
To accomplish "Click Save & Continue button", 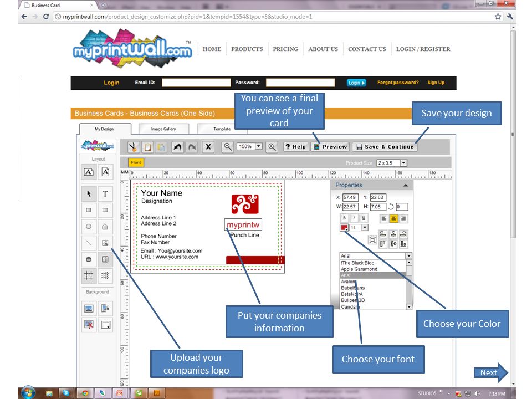I will point(385,146).
